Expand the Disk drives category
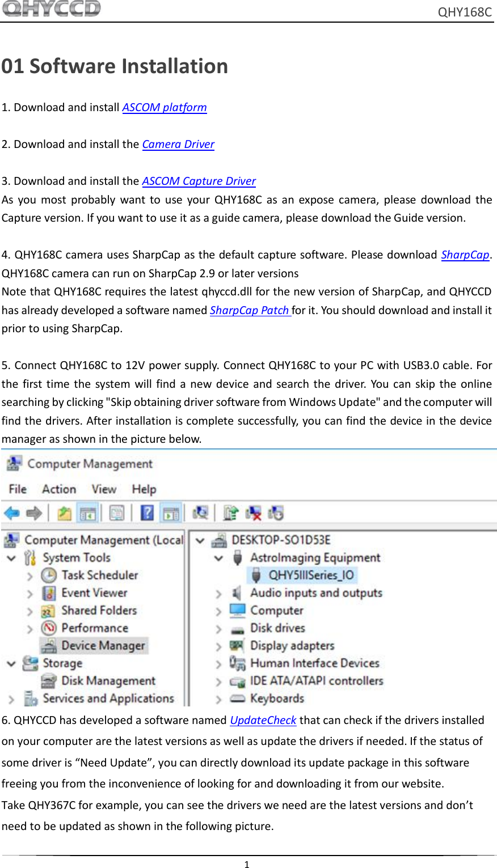This screenshot has height=868, width=497. pos(218,629)
